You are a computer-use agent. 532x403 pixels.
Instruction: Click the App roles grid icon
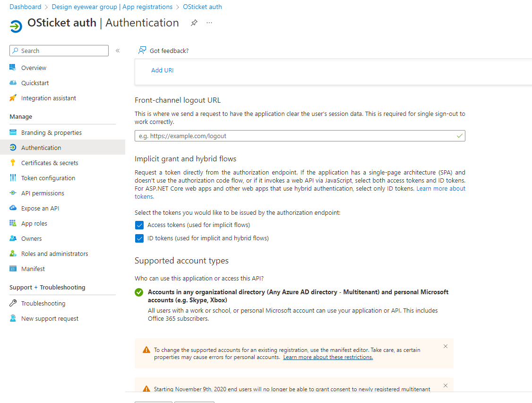pyautogui.click(x=13, y=223)
